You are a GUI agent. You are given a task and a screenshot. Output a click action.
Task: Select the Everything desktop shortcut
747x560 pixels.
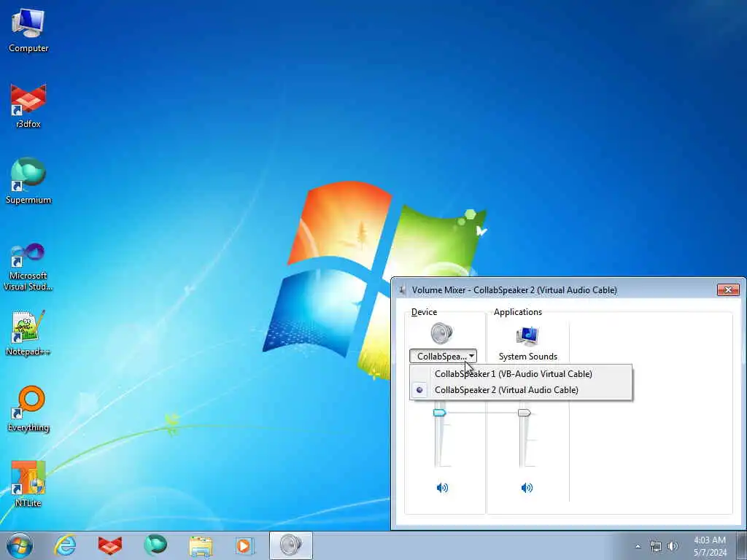pos(28,409)
